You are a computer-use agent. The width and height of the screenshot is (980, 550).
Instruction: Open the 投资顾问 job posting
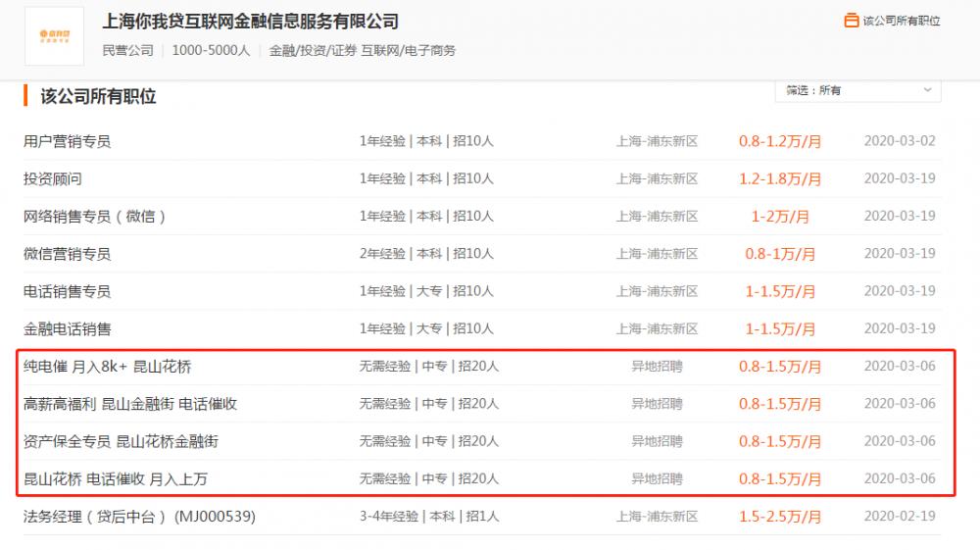(53, 178)
